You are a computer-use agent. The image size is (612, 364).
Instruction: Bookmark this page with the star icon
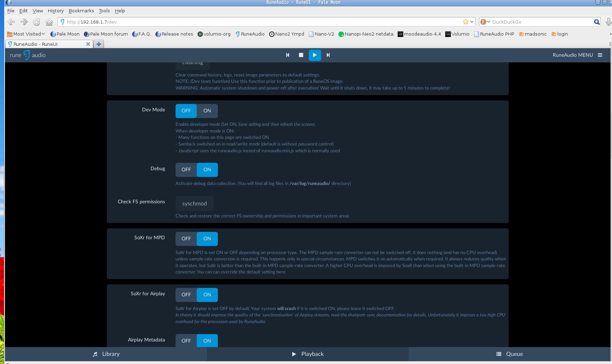pyautogui.click(x=465, y=22)
